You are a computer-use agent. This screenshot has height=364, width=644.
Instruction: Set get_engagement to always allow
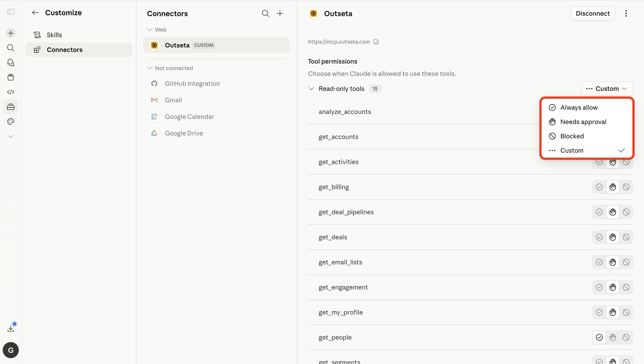click(599, 287)
